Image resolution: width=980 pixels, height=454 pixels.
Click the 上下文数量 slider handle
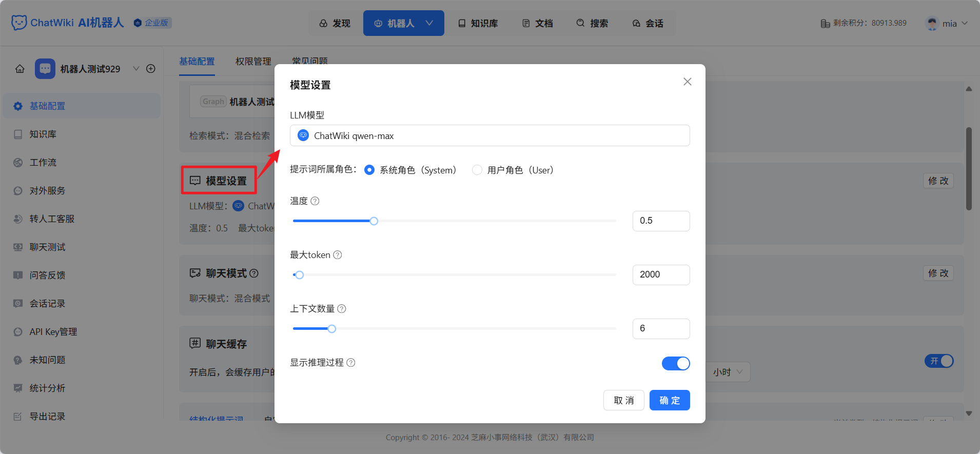332,329
